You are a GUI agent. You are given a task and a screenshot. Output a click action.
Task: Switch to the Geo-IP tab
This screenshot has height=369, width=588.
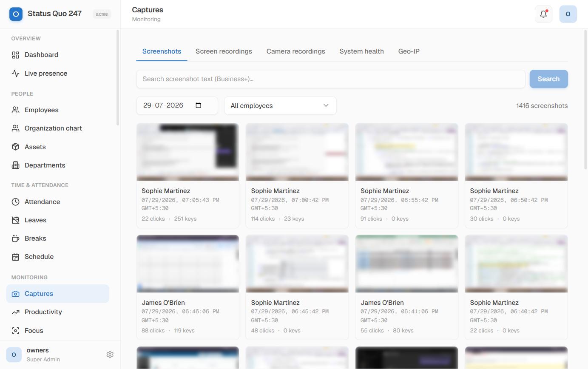pyautogui.click(x=409, y=51)
